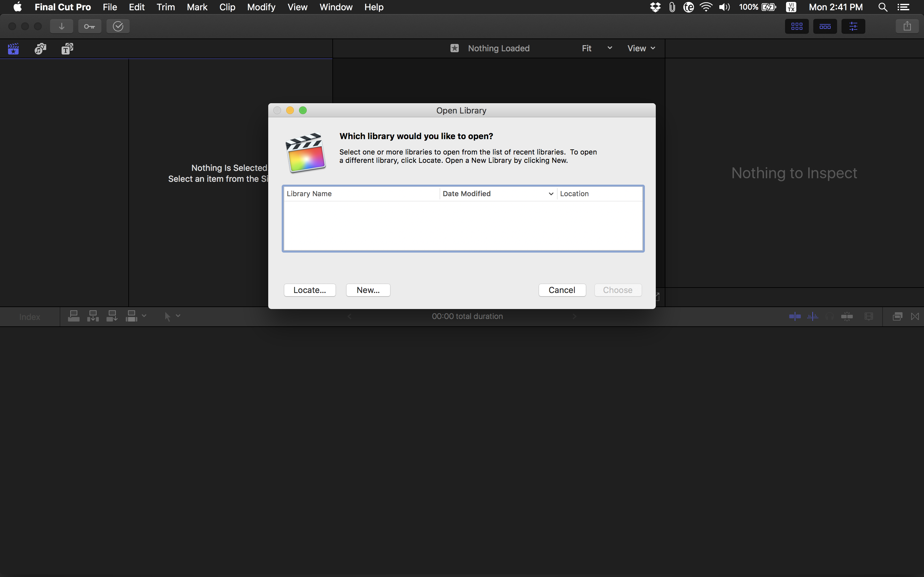
Task: Click the Locate button to find library
Action: click(x=309, y=290)
